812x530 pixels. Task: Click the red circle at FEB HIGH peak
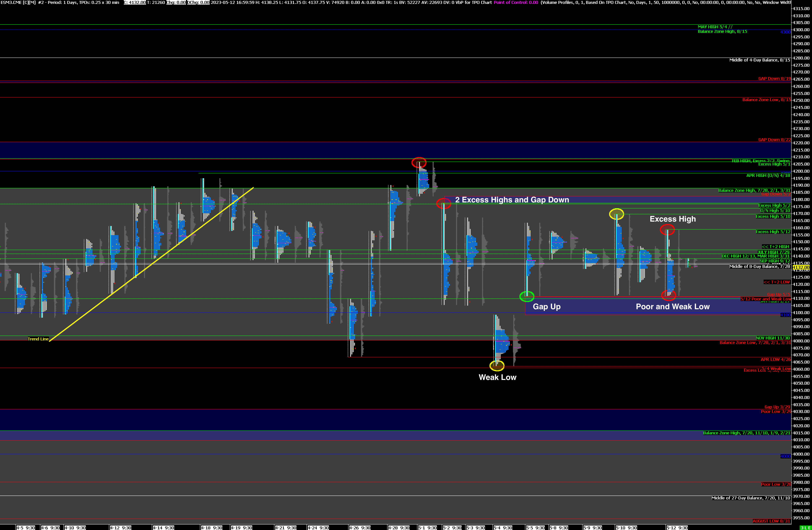[x=419, y=162]
